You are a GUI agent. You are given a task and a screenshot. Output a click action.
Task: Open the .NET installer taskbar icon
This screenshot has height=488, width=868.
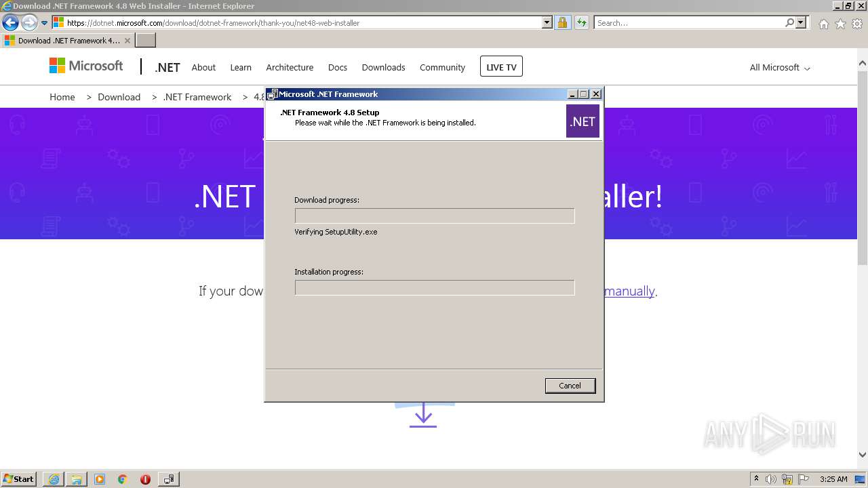tap(169, 479)
